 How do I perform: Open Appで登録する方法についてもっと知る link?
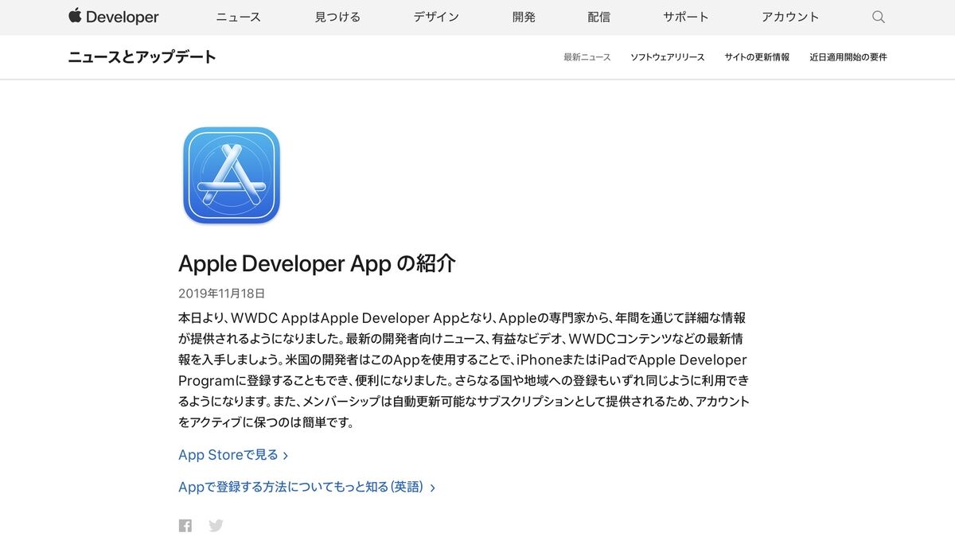coord(306,487)
